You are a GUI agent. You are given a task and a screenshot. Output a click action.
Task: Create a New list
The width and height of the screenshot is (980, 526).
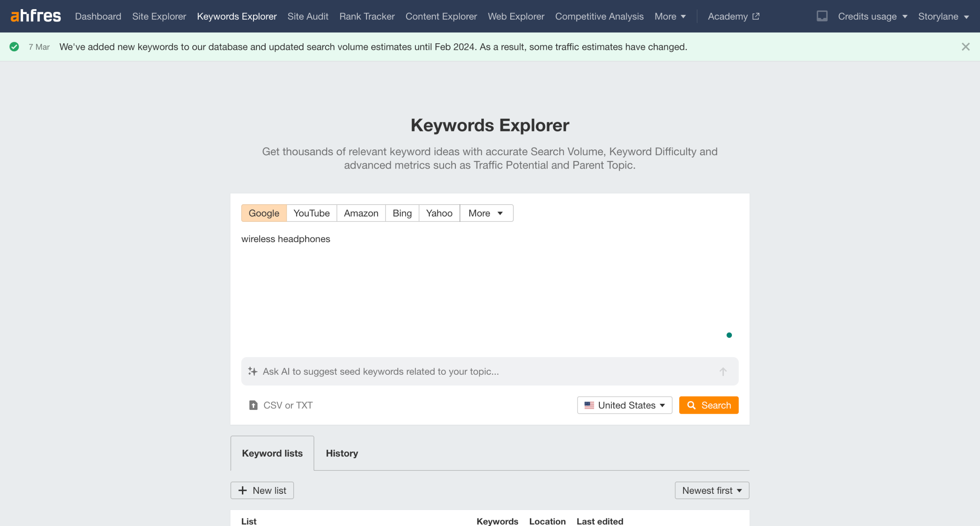click(x=262, y=490)
